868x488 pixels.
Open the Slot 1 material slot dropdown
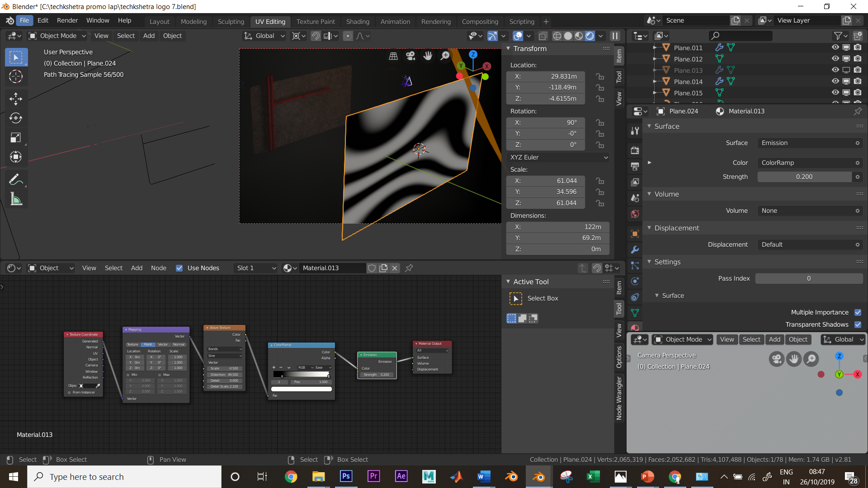(256, 268)
